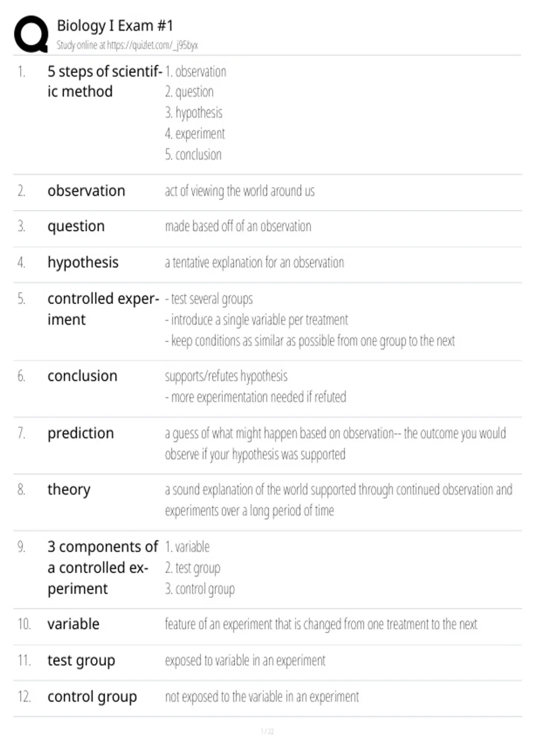The image size is (534, 756).
Task: Click '3 components of a controlled experiment'
Action: (x=103, y=568)
